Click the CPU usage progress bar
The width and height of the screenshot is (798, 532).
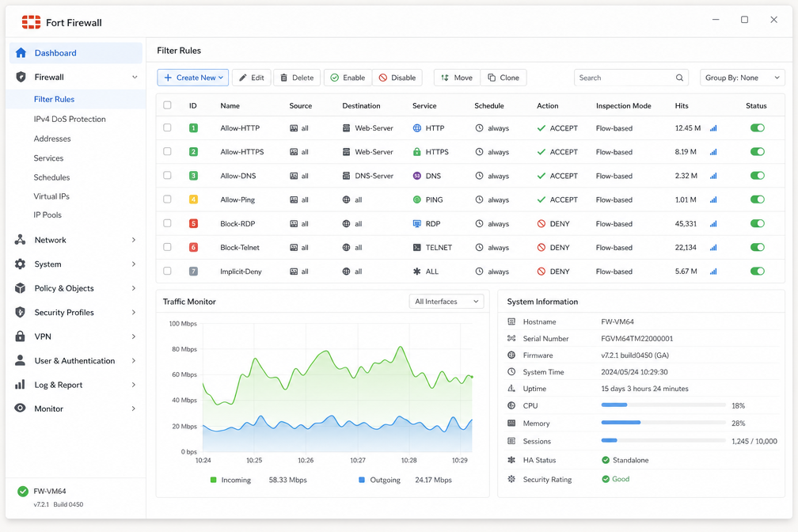663,405
